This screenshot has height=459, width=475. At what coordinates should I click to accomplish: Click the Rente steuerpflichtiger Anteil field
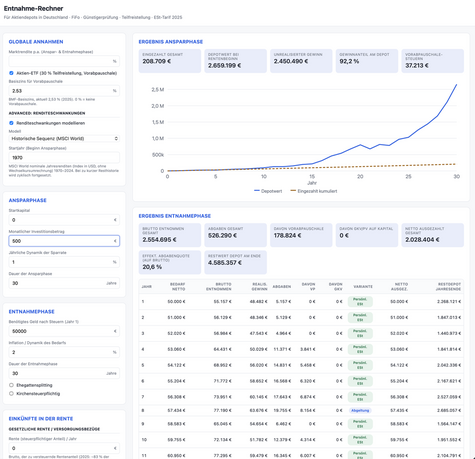coord(64,448)
